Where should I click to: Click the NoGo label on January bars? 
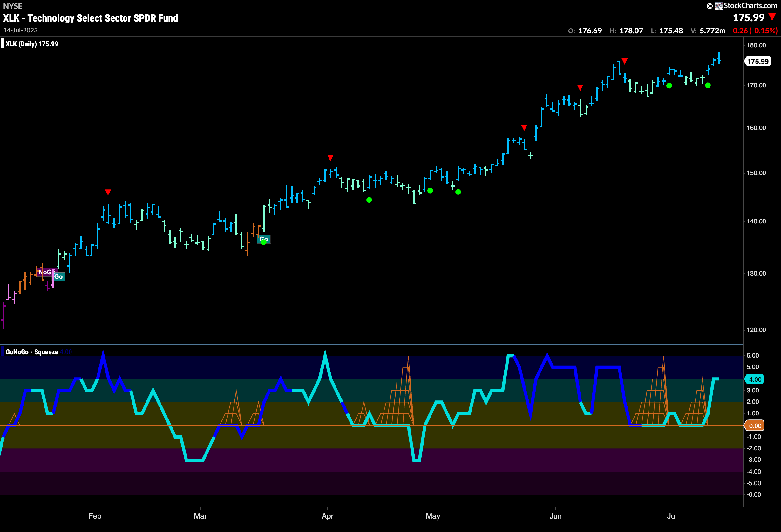[x=46, y=272]
